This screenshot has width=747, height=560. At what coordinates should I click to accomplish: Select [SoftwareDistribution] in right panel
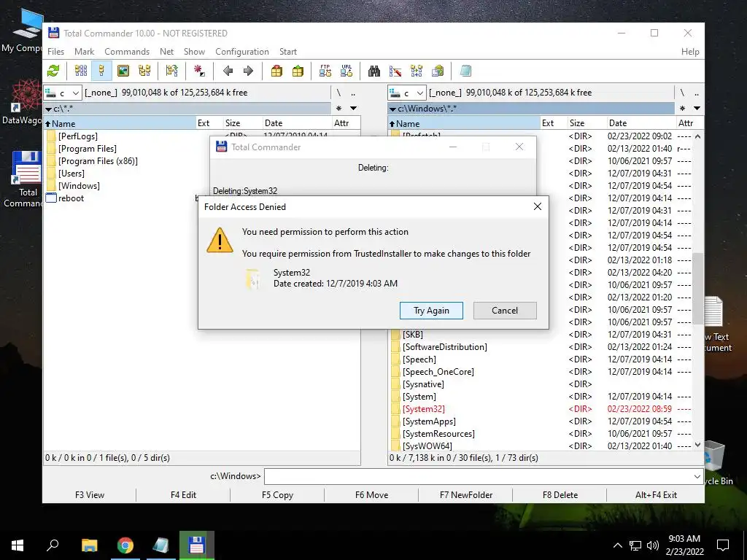[444, 346]
